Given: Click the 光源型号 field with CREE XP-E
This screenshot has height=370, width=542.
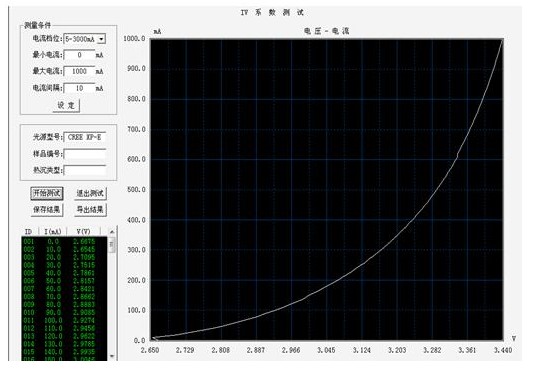Looking at the screenshot, I should (85, 137).
